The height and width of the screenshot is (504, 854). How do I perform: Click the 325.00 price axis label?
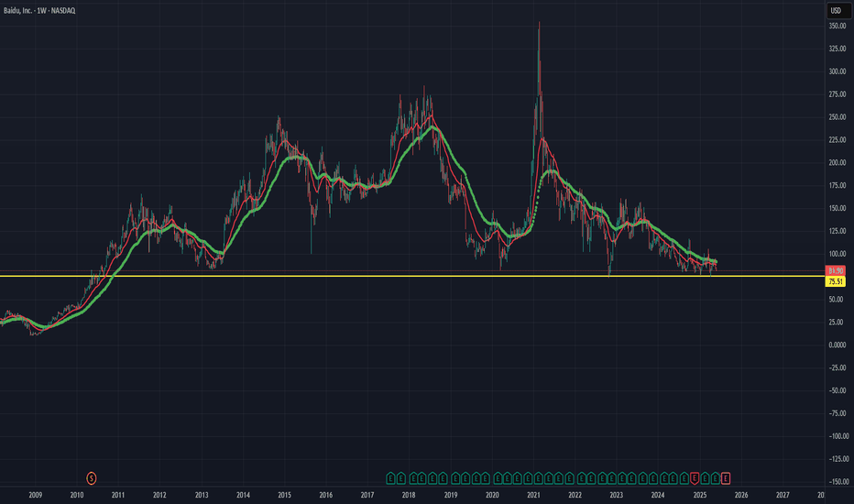click(x=838, y=49)
